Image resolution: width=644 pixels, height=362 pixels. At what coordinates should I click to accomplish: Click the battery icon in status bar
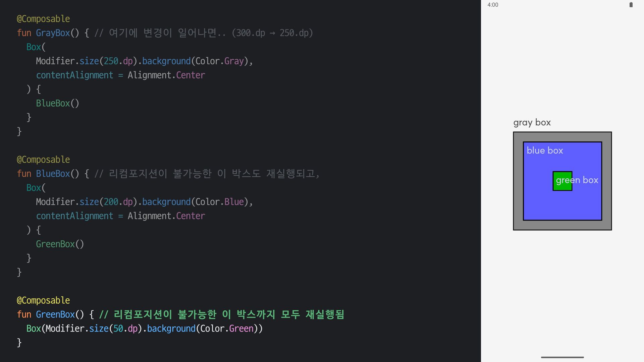point(631,5)
